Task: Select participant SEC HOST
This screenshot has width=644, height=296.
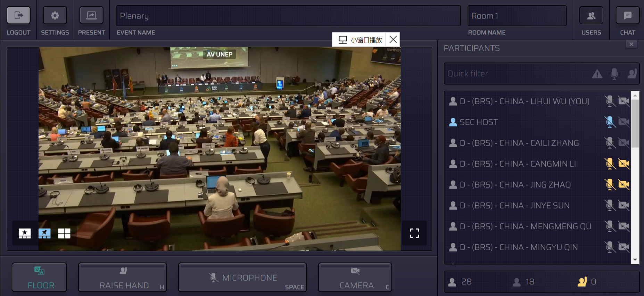Action: 479,122
